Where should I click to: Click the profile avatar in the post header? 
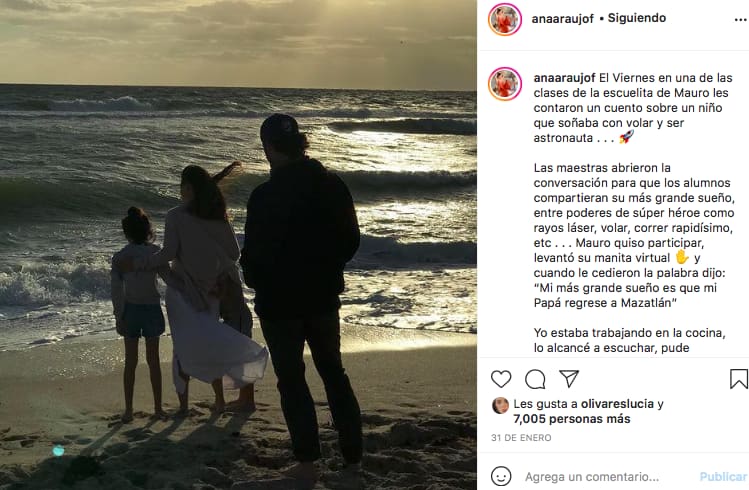[505, 19]
